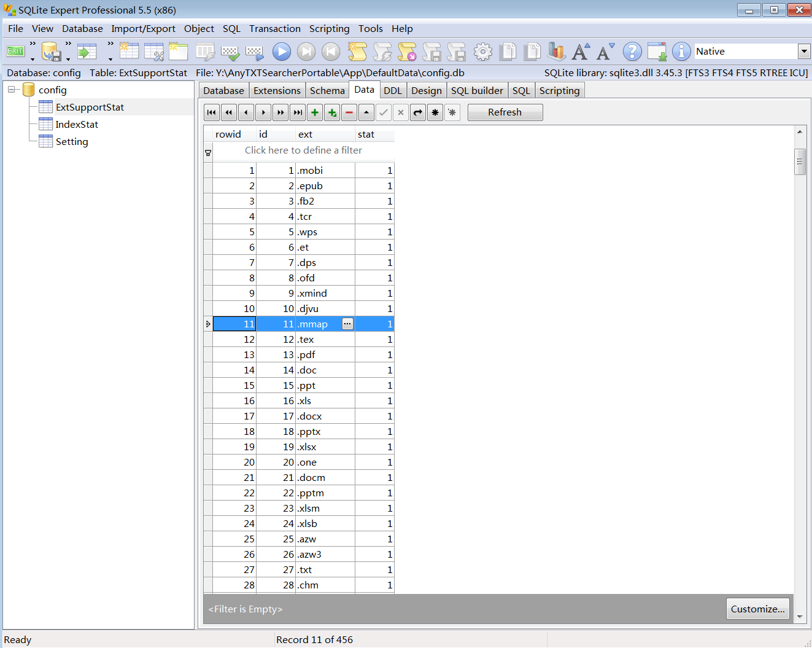Open the Import/Export menu

143,28
